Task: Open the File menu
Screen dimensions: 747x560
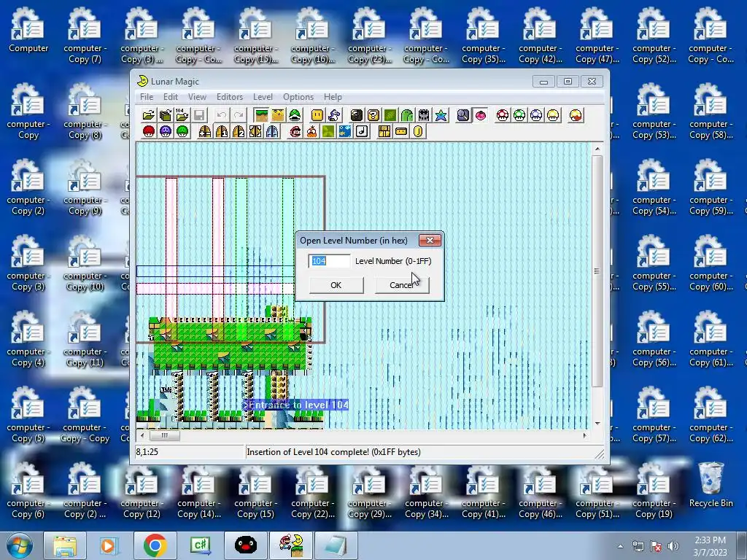Action: click(147, 97)
